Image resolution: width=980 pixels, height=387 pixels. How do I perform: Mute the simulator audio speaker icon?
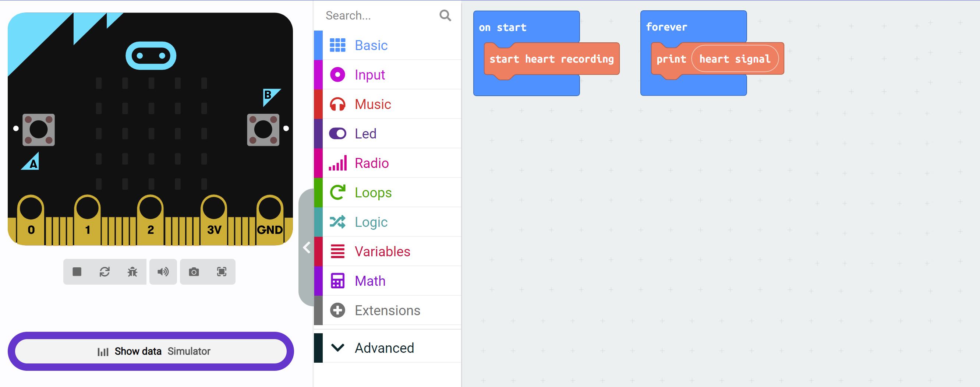(163, 271)
